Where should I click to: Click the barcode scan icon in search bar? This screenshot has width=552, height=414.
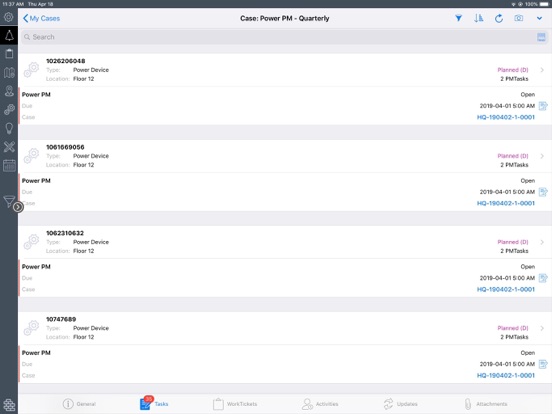pyautogui.click(x=541, y=37)
